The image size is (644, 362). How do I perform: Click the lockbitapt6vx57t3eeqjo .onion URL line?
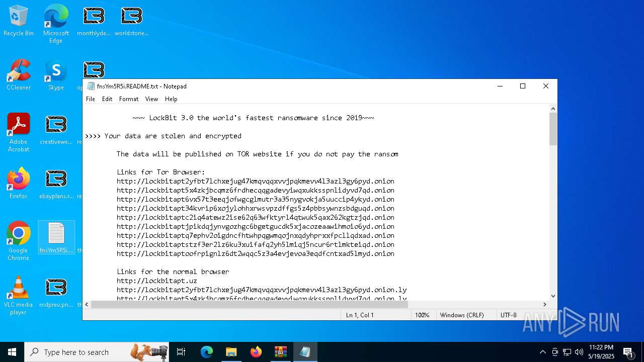(x=256, y=199)
